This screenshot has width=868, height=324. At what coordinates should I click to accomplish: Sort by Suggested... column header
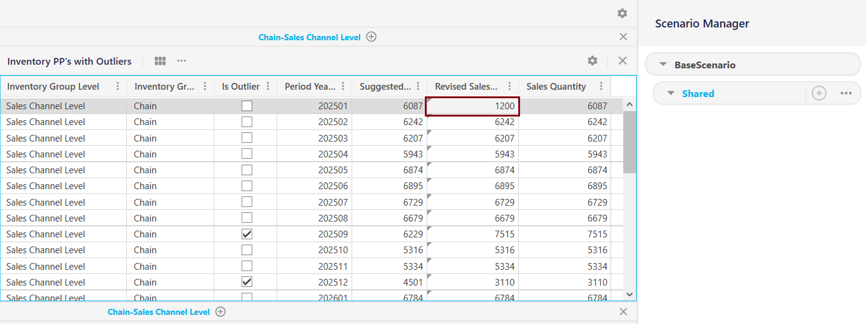click(x=385, y=87)
